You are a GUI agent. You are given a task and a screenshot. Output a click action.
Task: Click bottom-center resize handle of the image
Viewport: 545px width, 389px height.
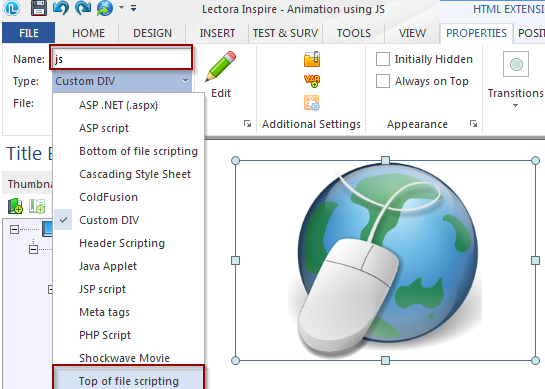385,360
